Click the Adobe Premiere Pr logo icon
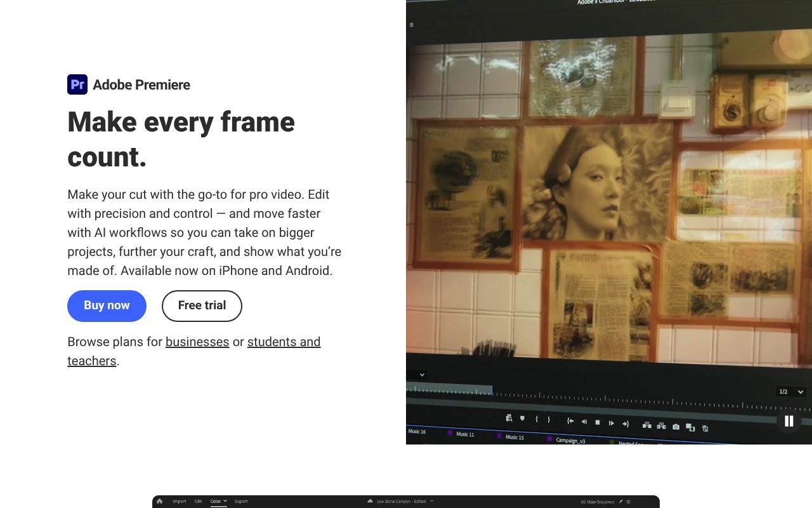This screenshot has width=812, height=508. (77, 84)
